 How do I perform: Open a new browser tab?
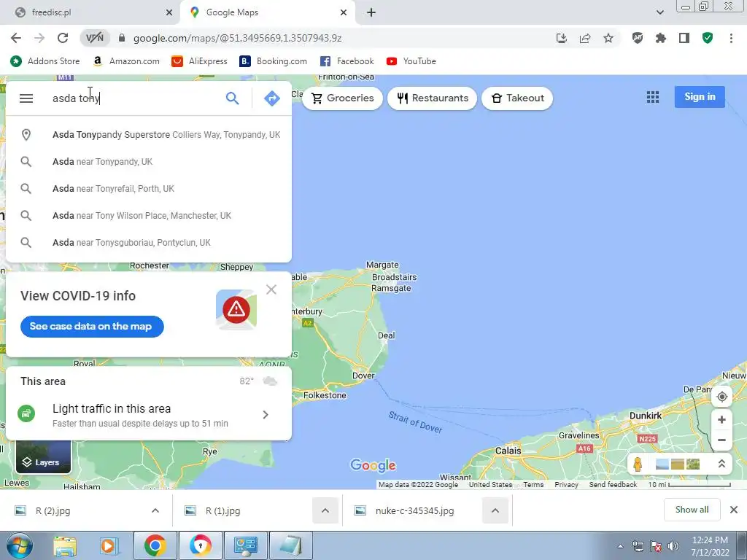[371, 12]
